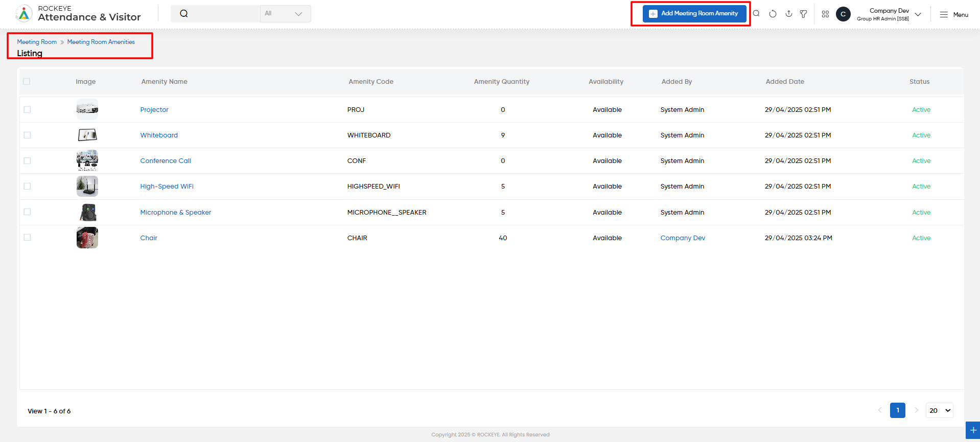The height and width of the screenshot is (442, 980).
Task: Open the Projector amenity link
Action: coord(154,109)
